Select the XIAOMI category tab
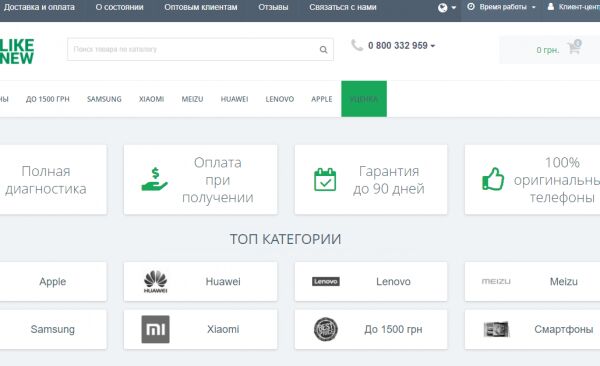Screen dimensions: 600x366 [x=151, y=99]
